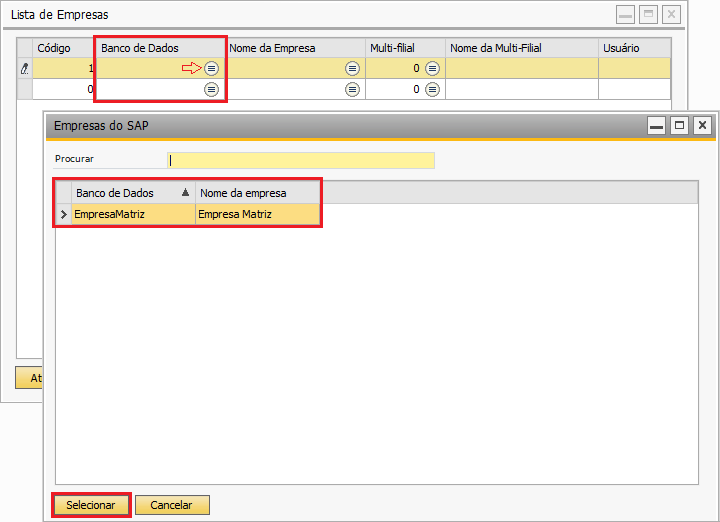The width and height of the screenshot is (720, 522).
Task: Select Empresa Matriz company name cell
Action: (x=258, y=214)
